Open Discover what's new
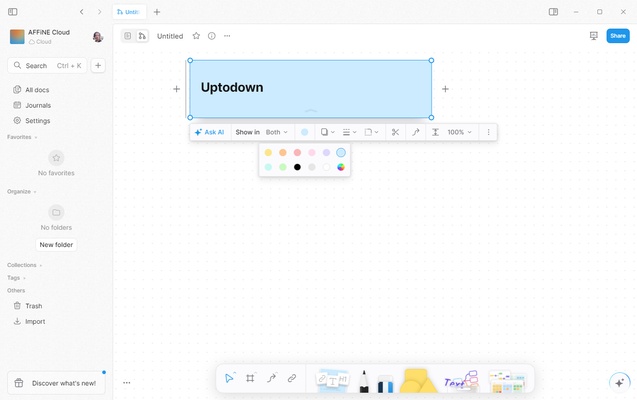 tap(56, 383)
